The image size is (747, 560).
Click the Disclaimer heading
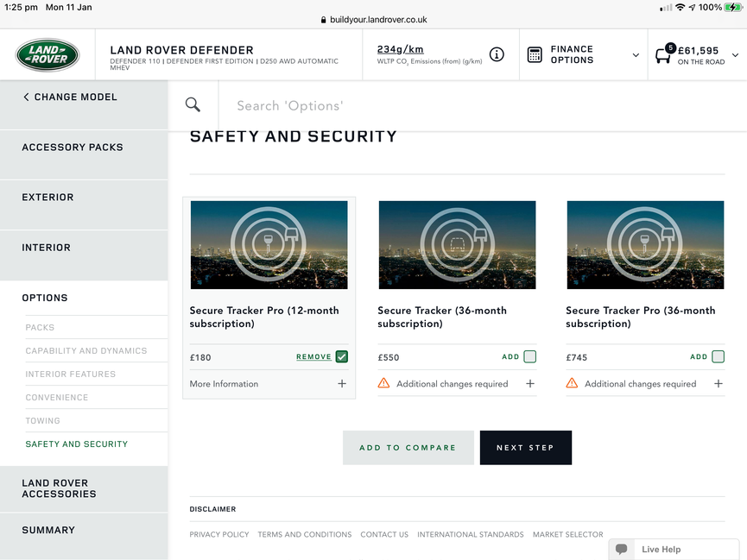[212, 509]
